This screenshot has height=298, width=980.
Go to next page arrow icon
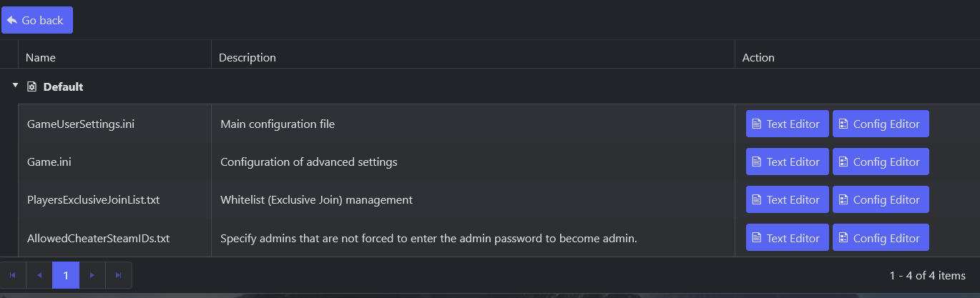(x=92, y=275)
